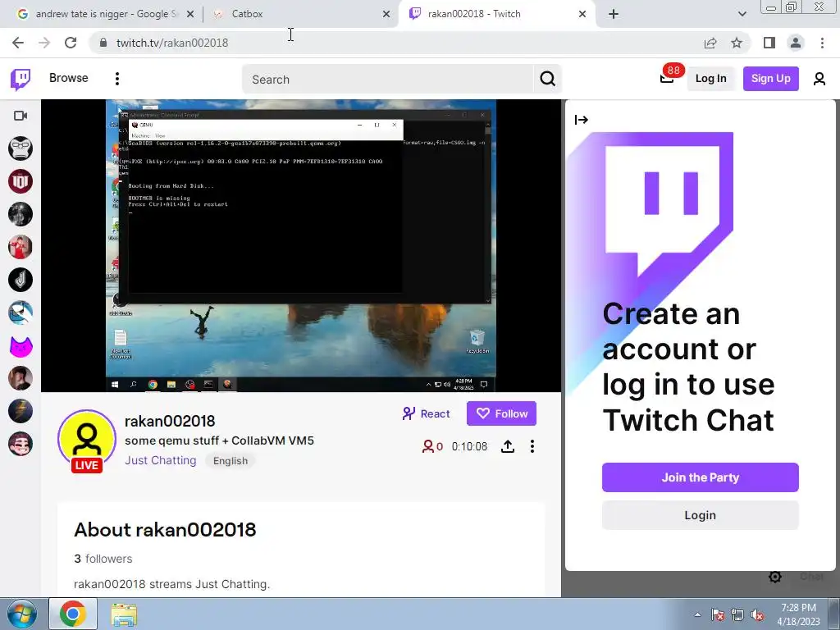
Task: Click the live stream video player
Action: (301, 246)
